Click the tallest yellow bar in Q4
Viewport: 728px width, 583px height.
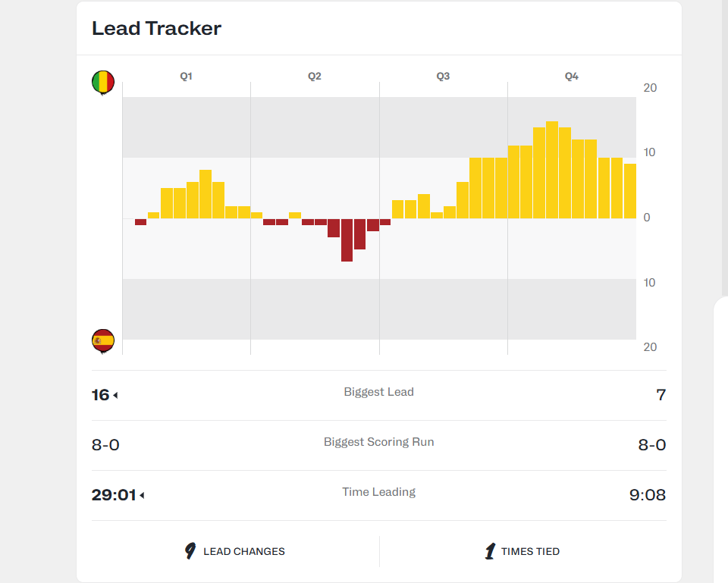(552, 170)
